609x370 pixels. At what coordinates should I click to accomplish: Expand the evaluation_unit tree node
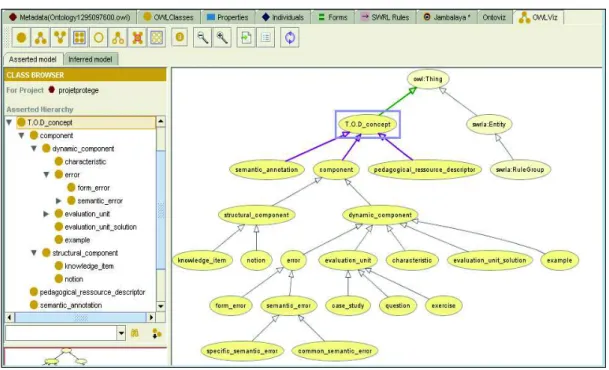46,214
